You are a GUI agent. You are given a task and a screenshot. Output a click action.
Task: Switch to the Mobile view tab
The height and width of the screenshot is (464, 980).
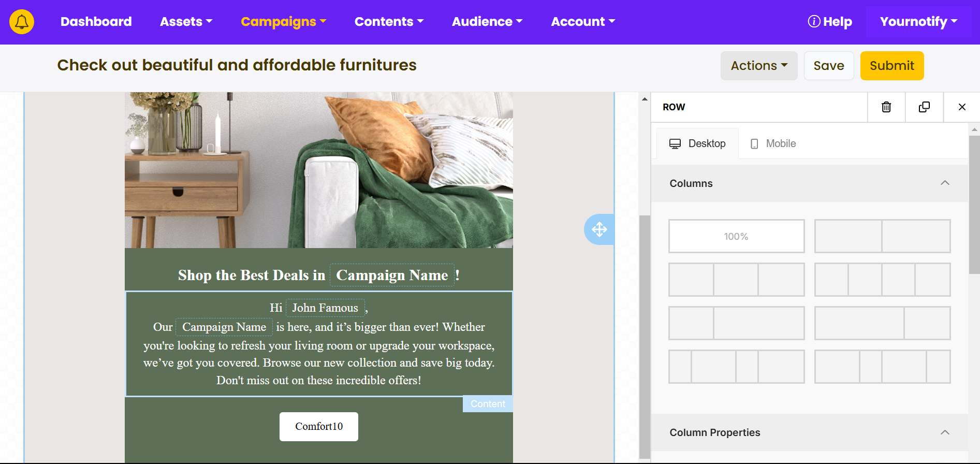[x=773, y=143]
